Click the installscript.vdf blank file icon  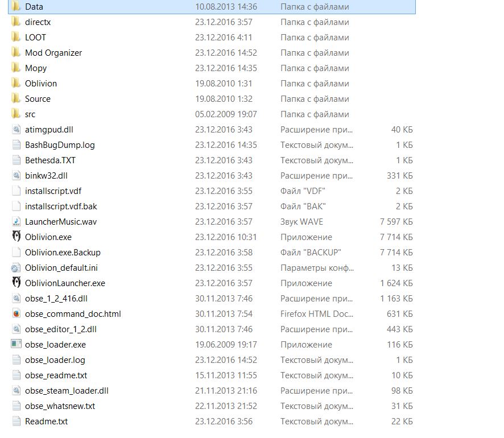tap(16, 191)
